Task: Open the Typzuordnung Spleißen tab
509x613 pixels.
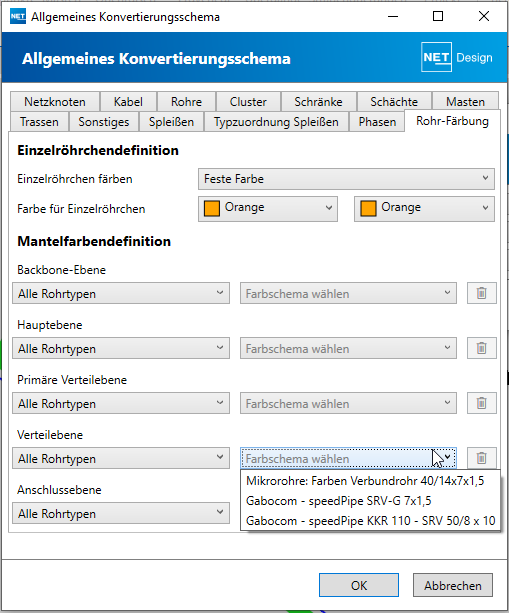Action: coord(276,122)
